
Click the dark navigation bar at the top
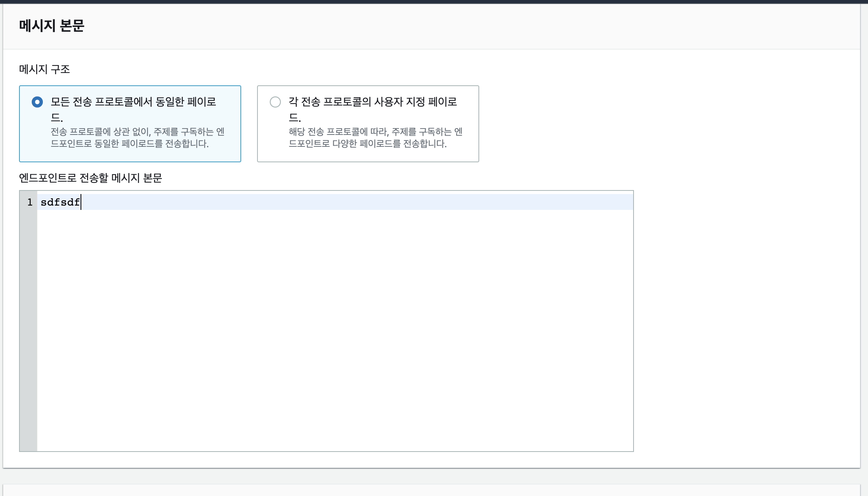[x=434, y=2]
